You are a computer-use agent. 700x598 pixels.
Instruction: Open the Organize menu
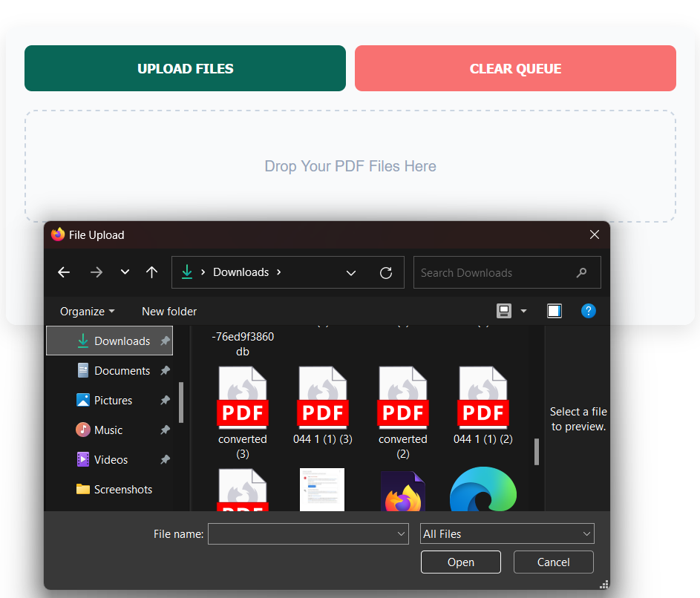pos(88,312)
